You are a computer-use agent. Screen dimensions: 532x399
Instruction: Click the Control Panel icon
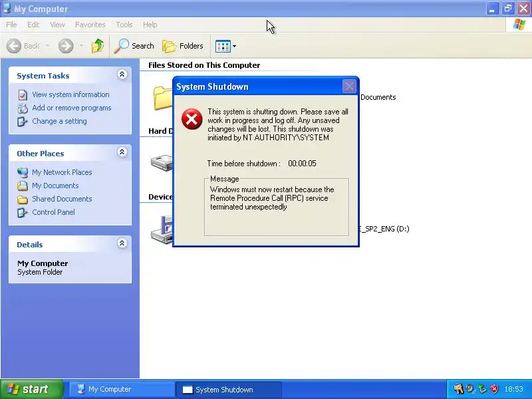point(23,212)
